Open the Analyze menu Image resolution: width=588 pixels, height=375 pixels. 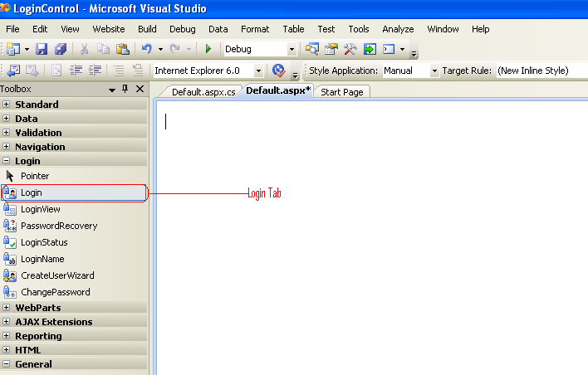(398, 29)
